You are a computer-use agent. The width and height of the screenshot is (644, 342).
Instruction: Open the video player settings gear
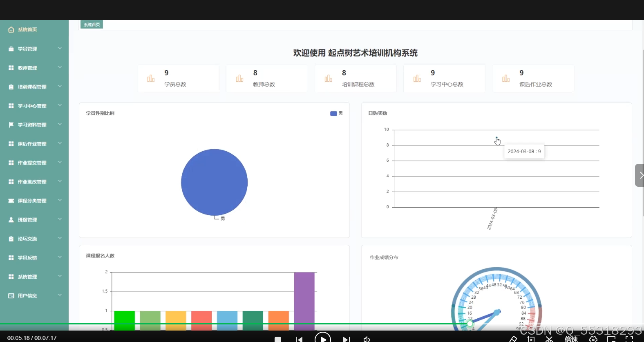(x=593, y=339)
